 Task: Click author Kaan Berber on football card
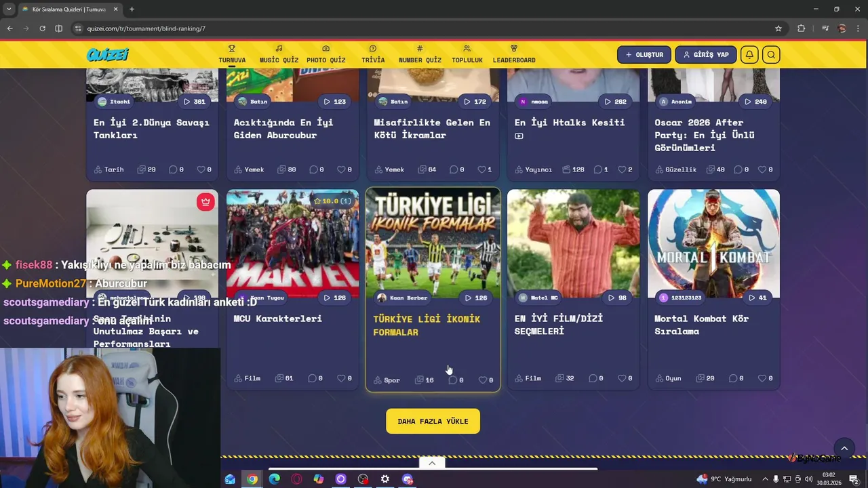pyautogui.click(x=403, y=298)
